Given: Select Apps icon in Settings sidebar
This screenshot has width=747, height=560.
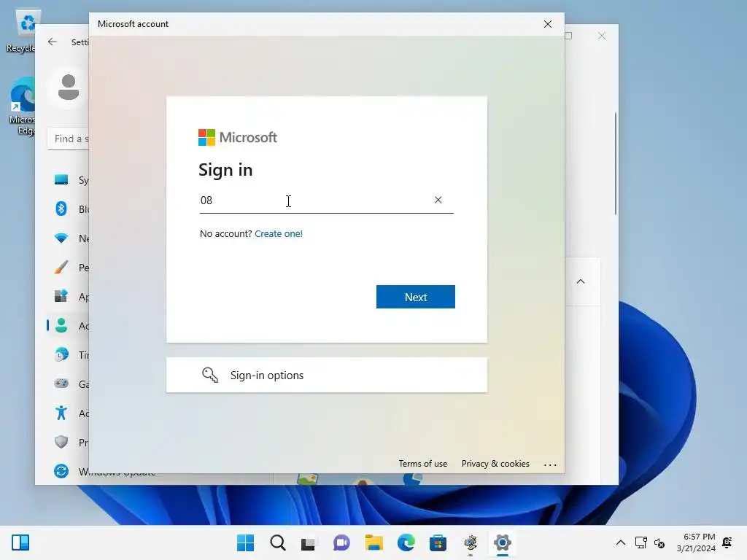Looking at the screenshot, I should coord(61,296).
